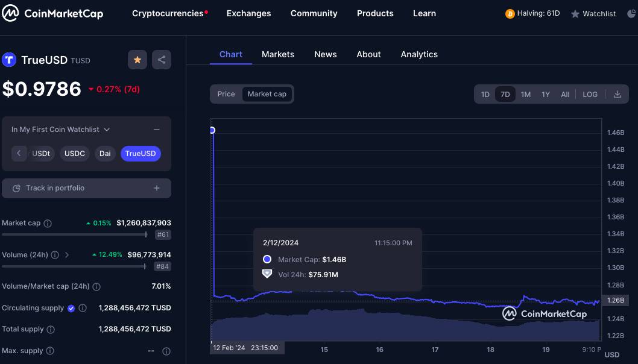This screenshot has width=638, height=364.
Task: Click the plus icon on Track in portfolio
Action: coord(157,188)
